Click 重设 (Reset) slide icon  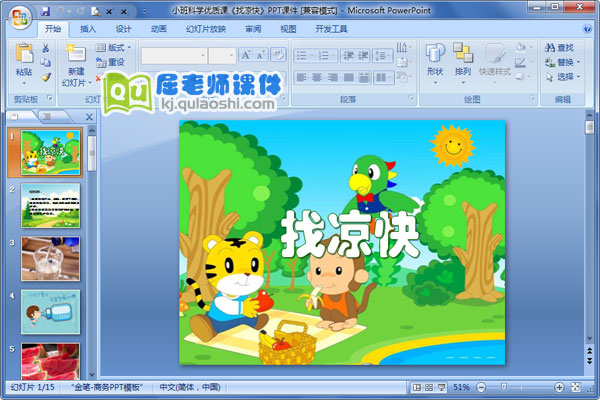pos(110,62)
